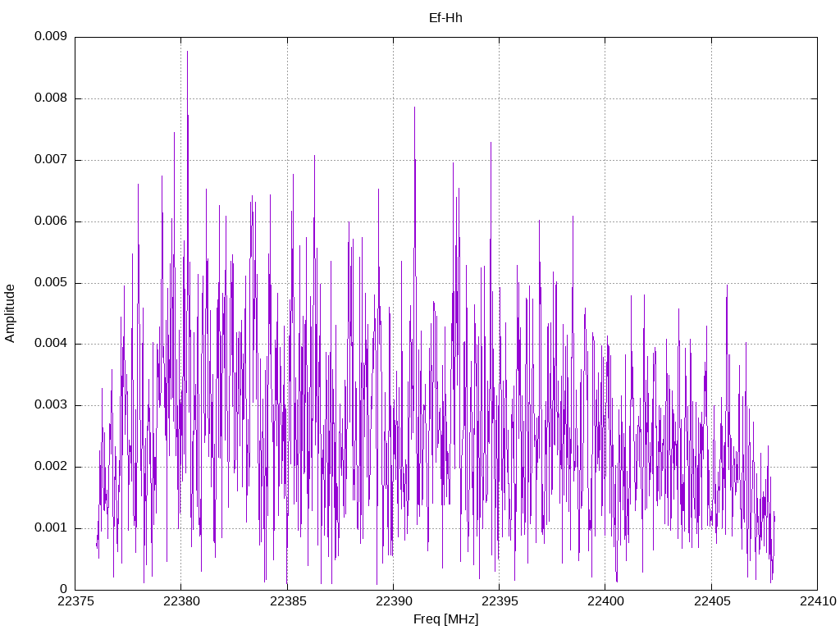This screenshot has width=840, height=630.
Task: Click the 0.008 y-axis tick label
Action: (x=51, y=98)
